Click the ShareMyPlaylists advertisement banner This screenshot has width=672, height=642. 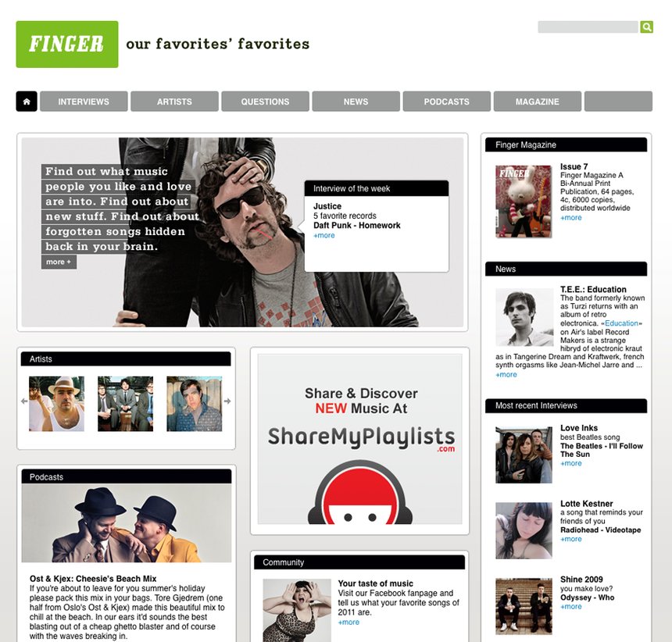click(360, 439)
